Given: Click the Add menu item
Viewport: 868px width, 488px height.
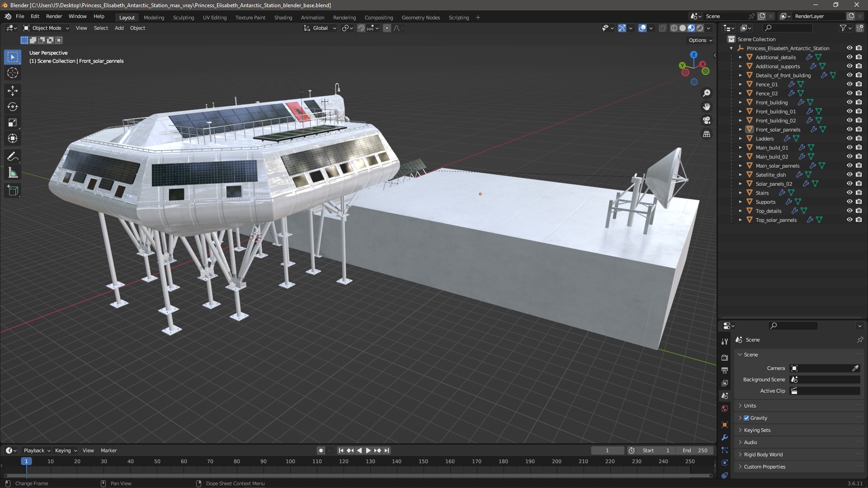Looking at the screenshot, I should (118, 28).
